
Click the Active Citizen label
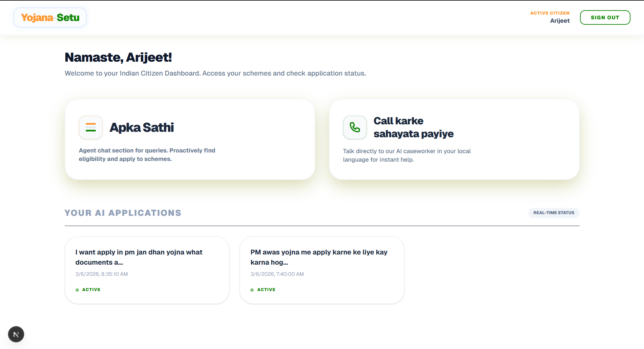549,13
